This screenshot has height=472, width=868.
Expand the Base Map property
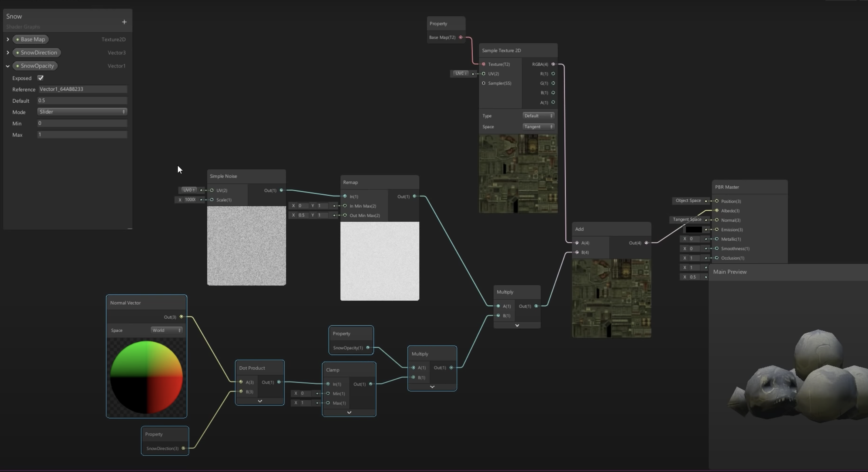pyautogui.click(x=8, y=39)
